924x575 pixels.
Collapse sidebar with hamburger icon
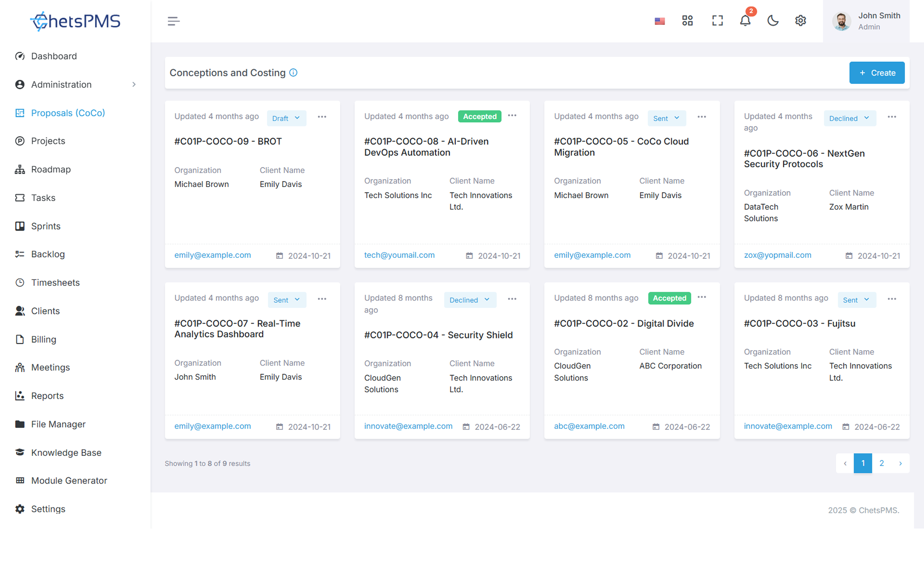pyautogui.click(x=173, y=21)
